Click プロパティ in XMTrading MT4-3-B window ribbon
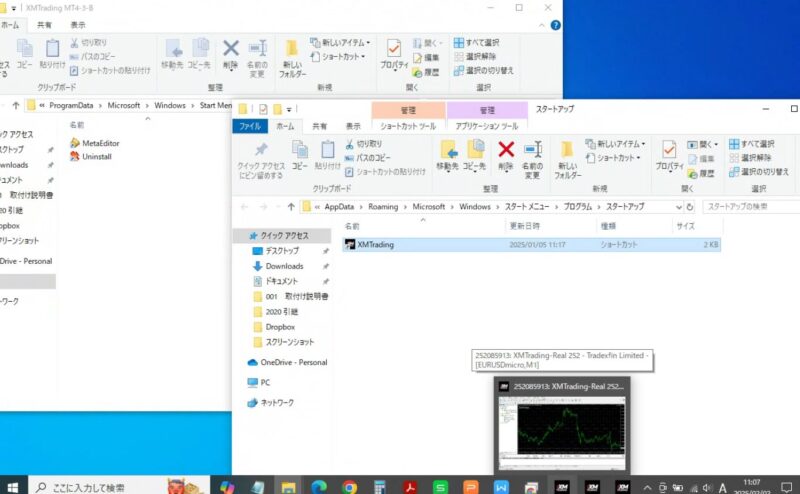This screenshot has width=800, height=494. 394,54
